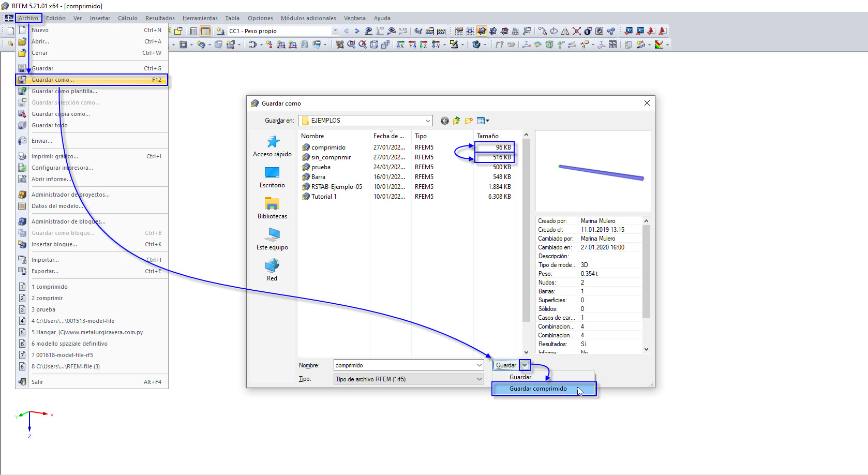Open the view menu dropdown in dialog toolbar
This screenshot has height=475, width=868.
click(483, 121)
